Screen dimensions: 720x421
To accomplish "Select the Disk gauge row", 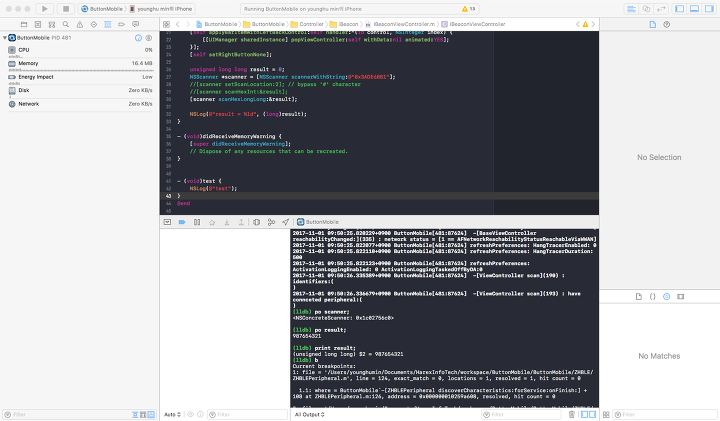I will pyautogui.click(x=80, y=91).
